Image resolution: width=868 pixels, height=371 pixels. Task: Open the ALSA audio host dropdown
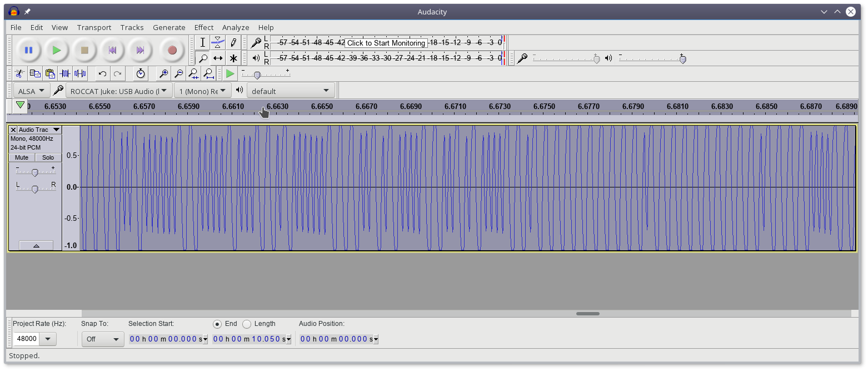(31, 91)
